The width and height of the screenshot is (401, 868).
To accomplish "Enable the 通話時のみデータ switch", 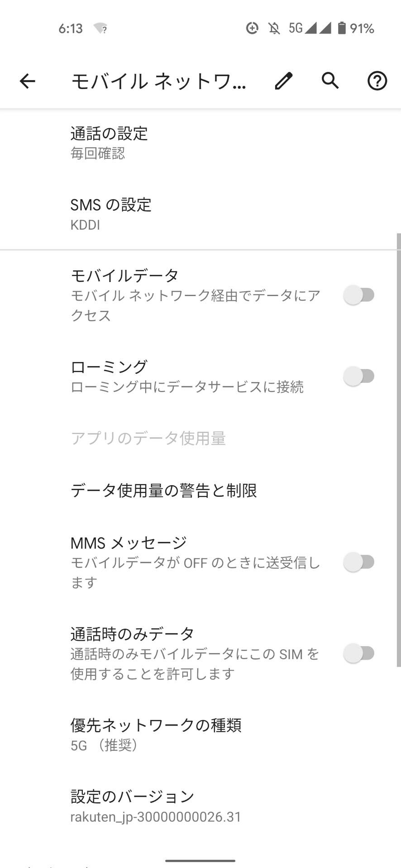I will click(359, 653).
